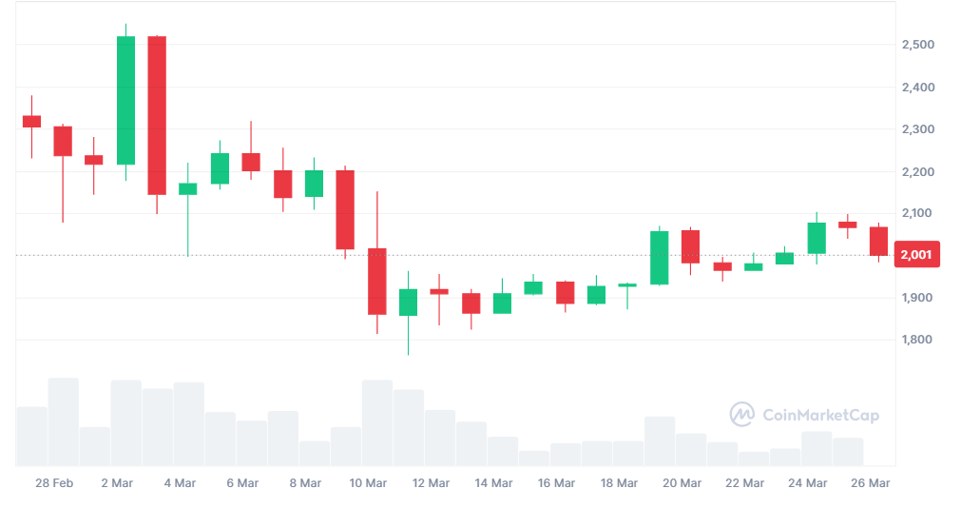Select the green candle on 11 Mar
The width and height of the screenshot is (980, 508).
coord(409,303)
